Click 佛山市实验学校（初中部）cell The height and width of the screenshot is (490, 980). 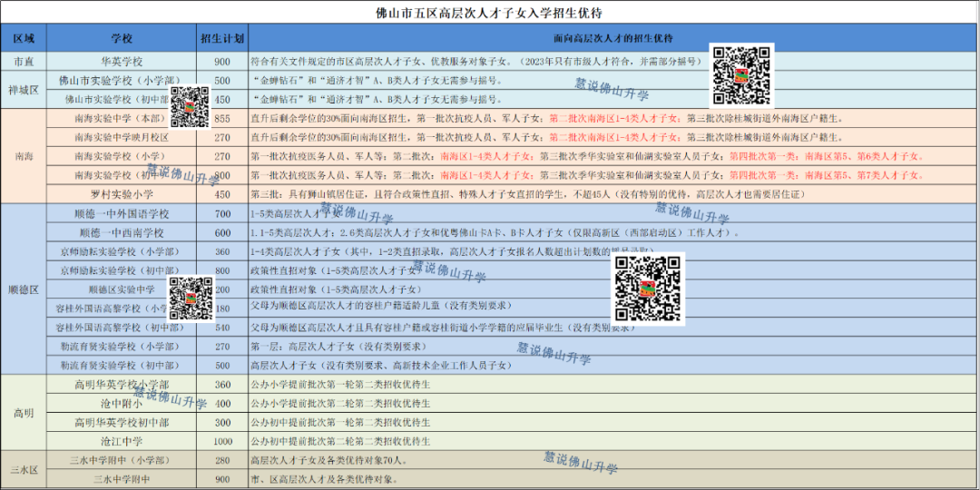click(x=122, y=100)
